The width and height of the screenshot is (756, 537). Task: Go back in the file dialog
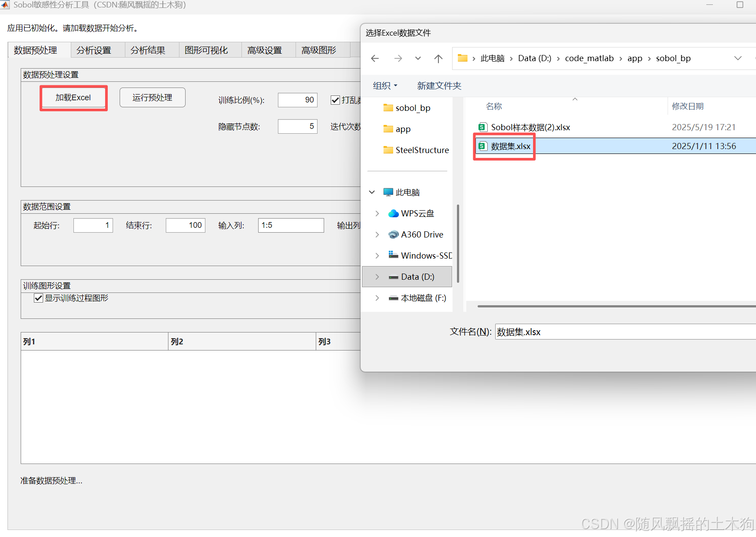(375, 58)
